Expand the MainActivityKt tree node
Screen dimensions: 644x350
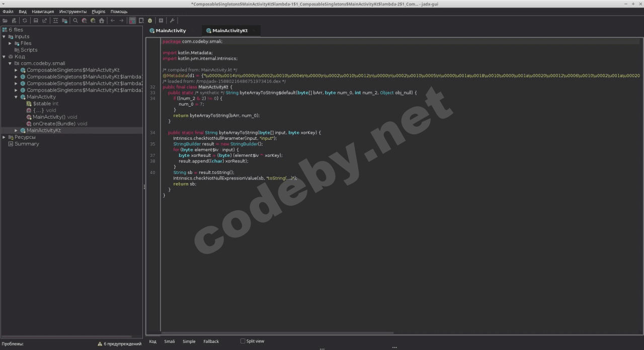(16, 130)
